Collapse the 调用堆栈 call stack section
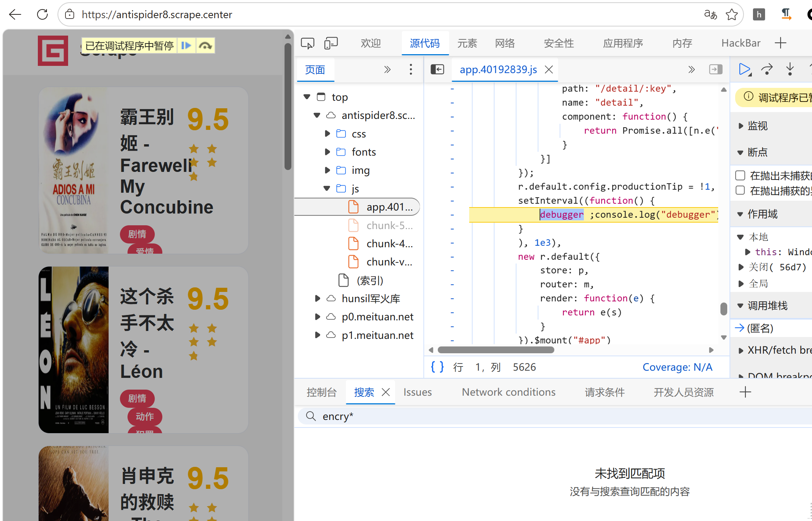812x521 pixels. (x=740, y=306)
